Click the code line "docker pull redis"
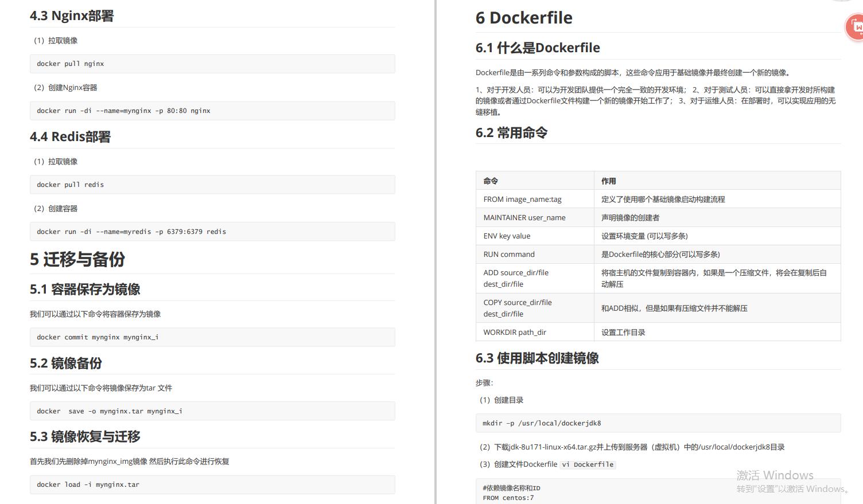 tap(71, 185)
